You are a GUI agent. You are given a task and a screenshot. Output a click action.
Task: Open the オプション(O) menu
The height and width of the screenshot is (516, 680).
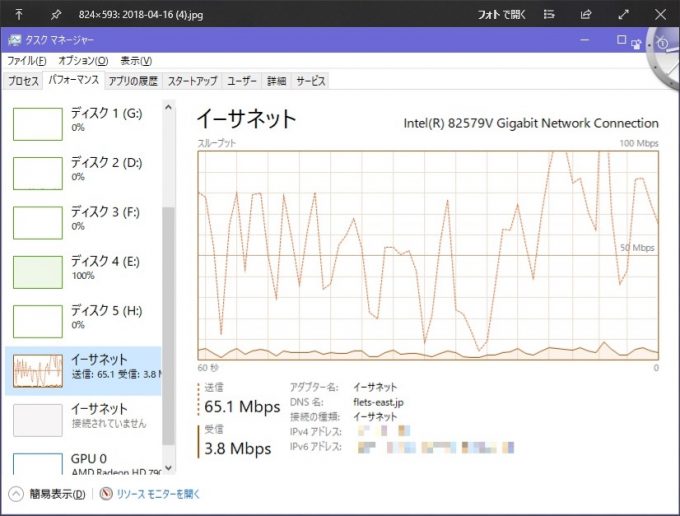point(83,61)
